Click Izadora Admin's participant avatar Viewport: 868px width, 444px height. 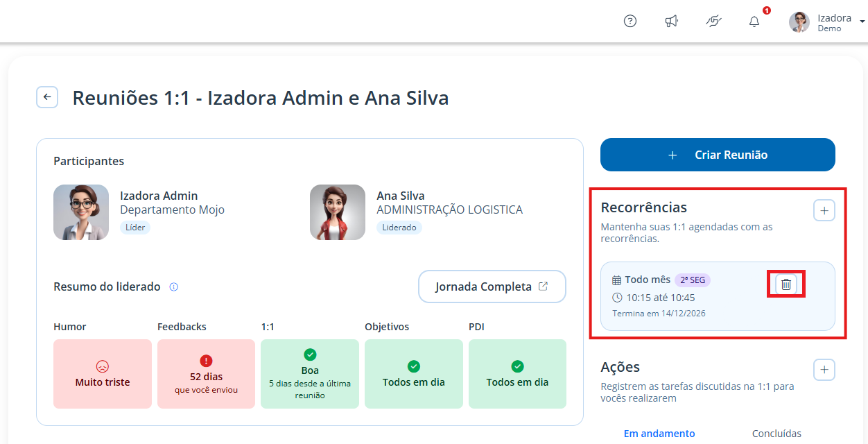point(81,212)
